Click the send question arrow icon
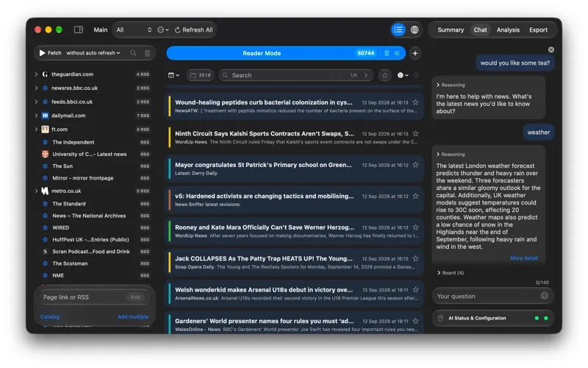Viewport: 588px width, 368px height. point(545,296)
